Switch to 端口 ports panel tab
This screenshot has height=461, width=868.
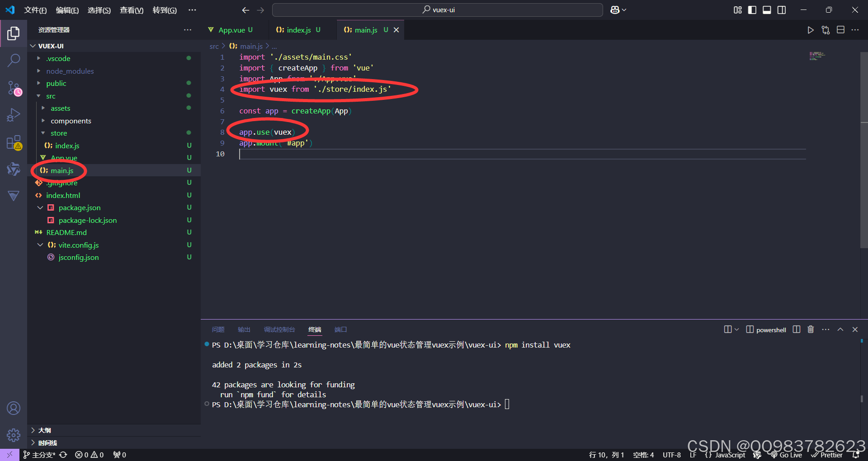tap(340, 329)
